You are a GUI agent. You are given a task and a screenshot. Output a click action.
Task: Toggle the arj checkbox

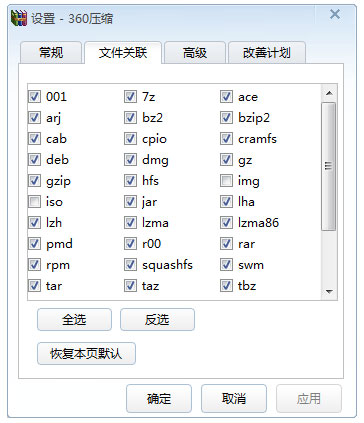(34, 118)
